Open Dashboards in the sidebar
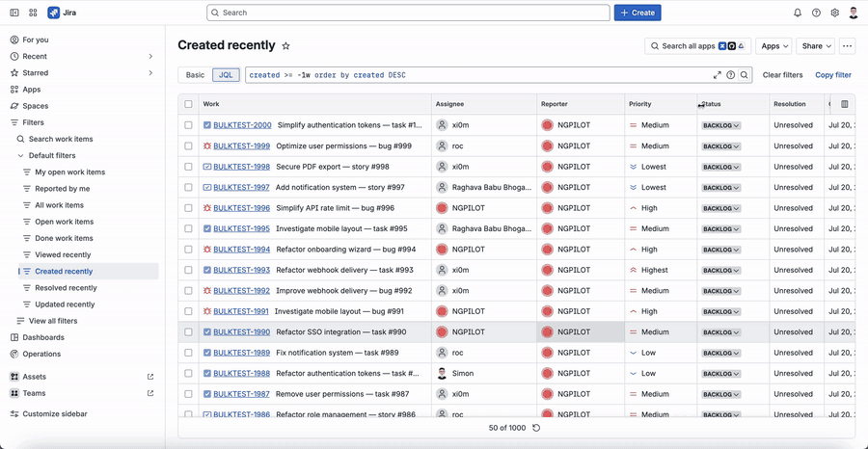The image size is (868, 449). (x=43, y=337)
